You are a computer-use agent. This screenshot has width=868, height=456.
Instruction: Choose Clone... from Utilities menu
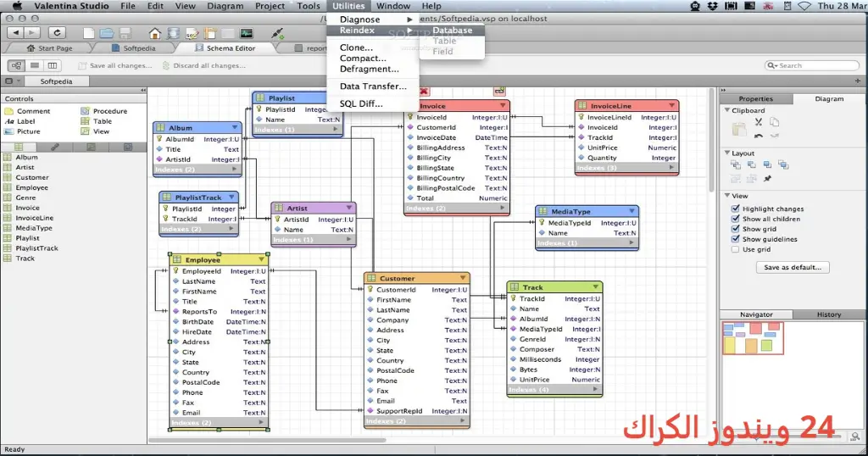coord(373,47)
